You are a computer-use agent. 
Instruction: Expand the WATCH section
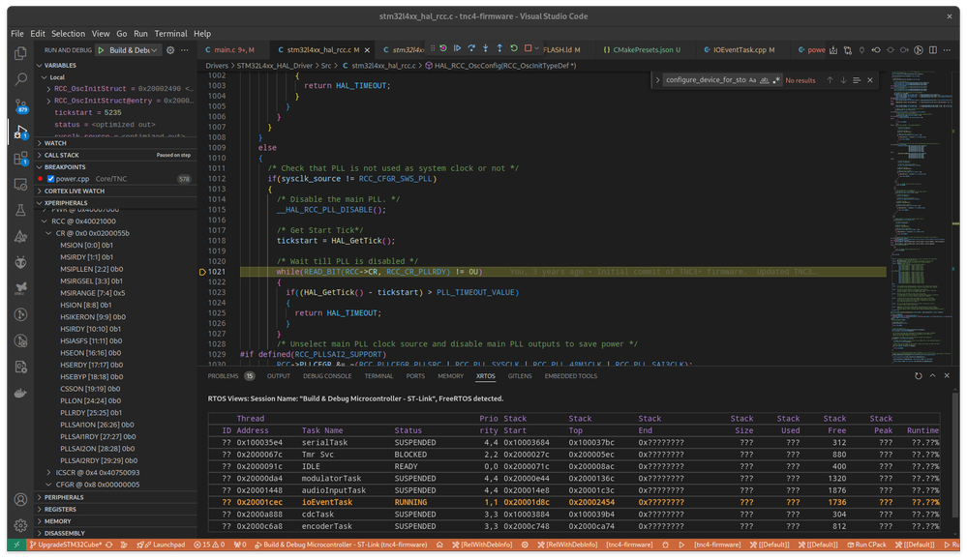(56, 142)
